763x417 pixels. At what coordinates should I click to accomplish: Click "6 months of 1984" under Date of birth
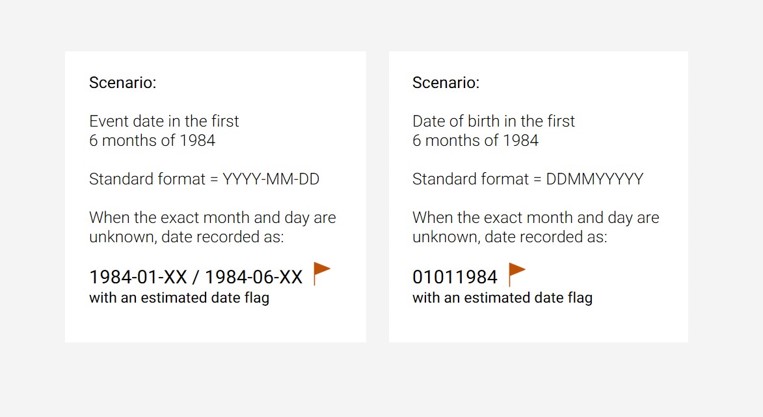475,141
